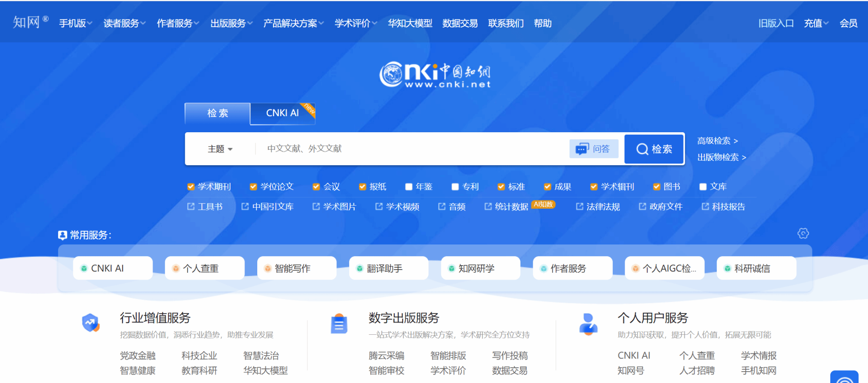Click the 个人用户服务 person icon
868x383 pixels.
[x=588, y=324]
